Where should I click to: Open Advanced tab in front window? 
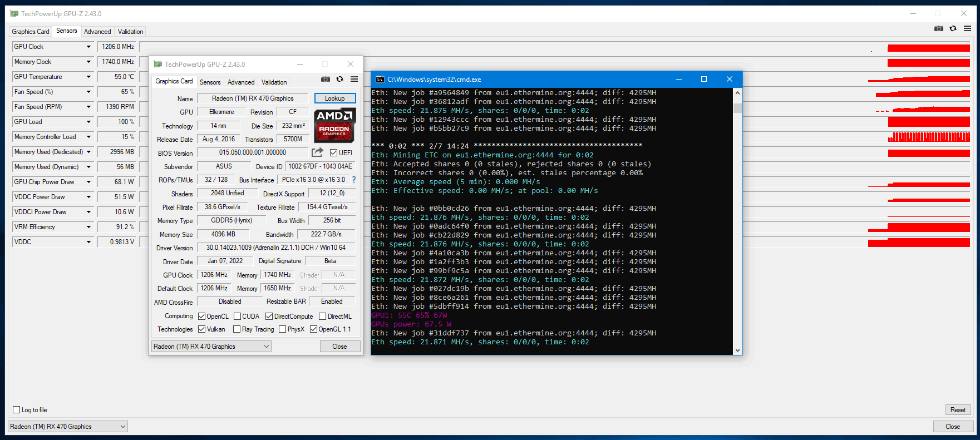point(241,82)
